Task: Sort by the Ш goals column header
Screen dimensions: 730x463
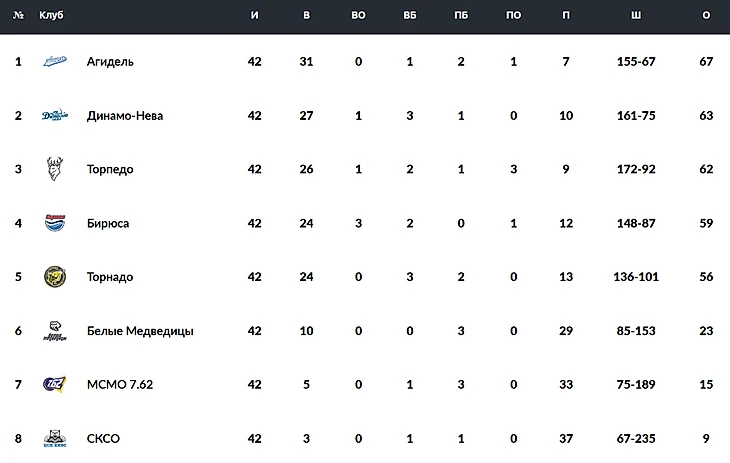Action: point(636,16)
